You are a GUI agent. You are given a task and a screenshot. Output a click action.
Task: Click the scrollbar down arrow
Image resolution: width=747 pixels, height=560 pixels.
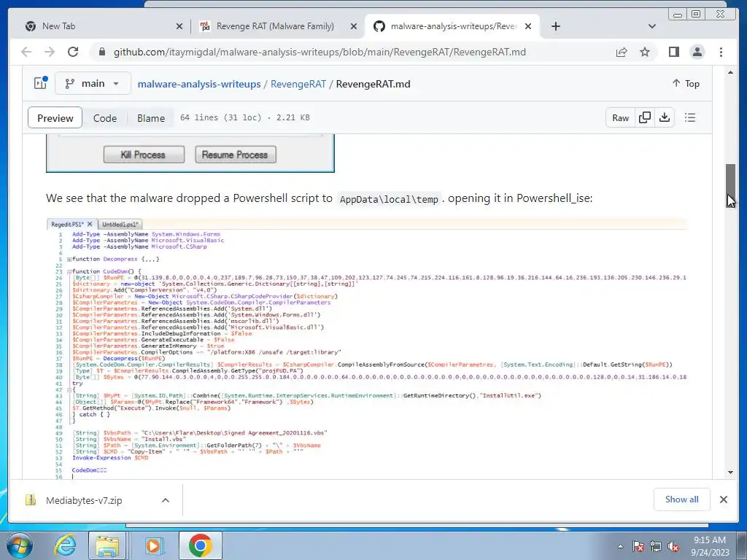tap(730, 472)
